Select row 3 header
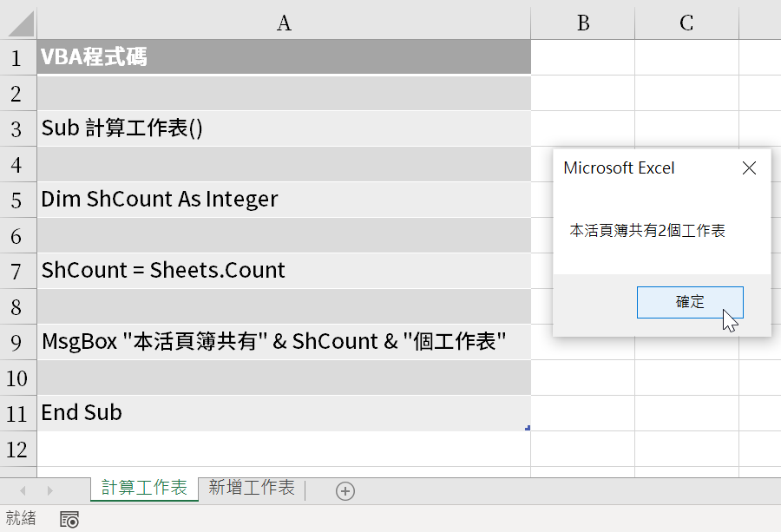The height and width of the screenshot is (532, 781). [18, 129]
